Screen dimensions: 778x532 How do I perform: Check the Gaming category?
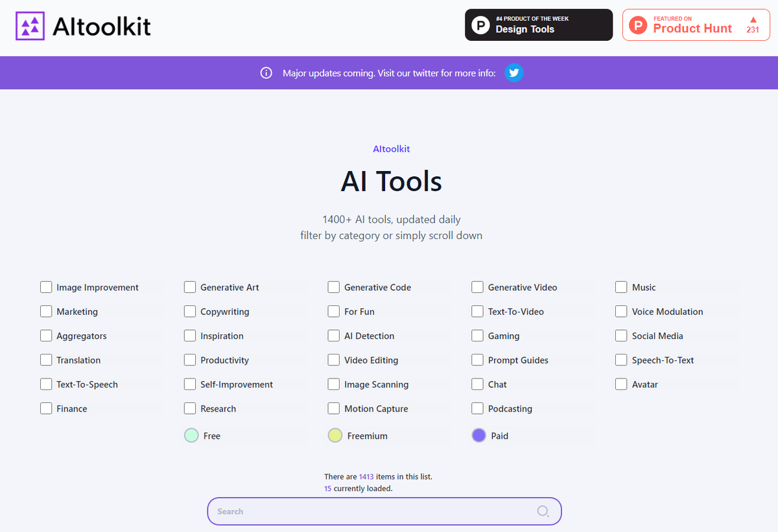pyautogui.click(x=478, y=336)
